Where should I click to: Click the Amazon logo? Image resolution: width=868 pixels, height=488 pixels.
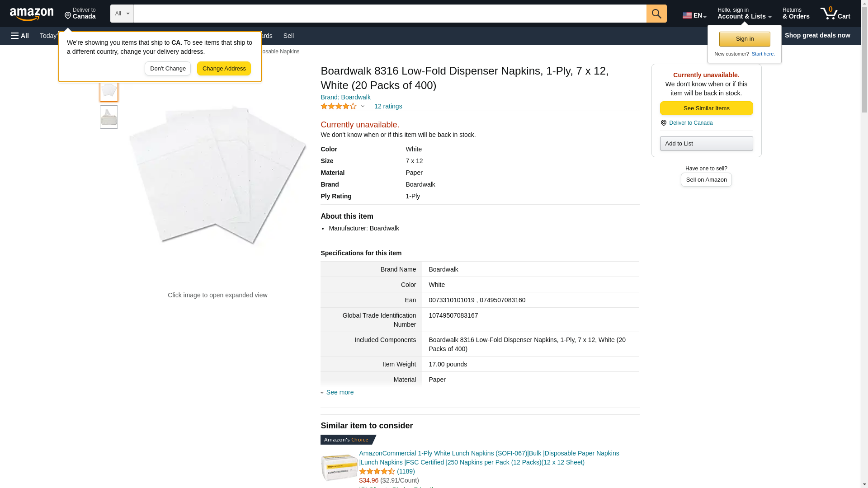pos(32,14)
